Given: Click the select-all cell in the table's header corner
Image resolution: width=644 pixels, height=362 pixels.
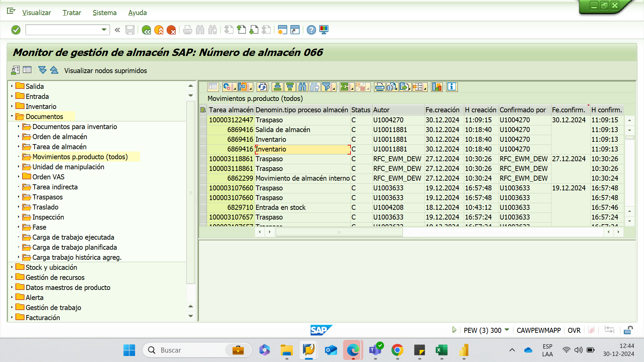Looking at the screenshot, I should [x=203, y=110].
